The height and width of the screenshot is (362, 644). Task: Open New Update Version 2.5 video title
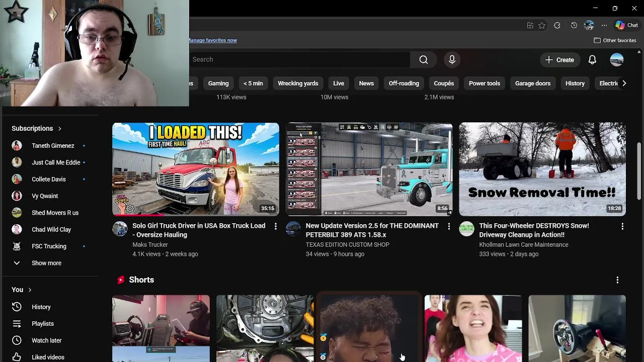pos(372,230)
